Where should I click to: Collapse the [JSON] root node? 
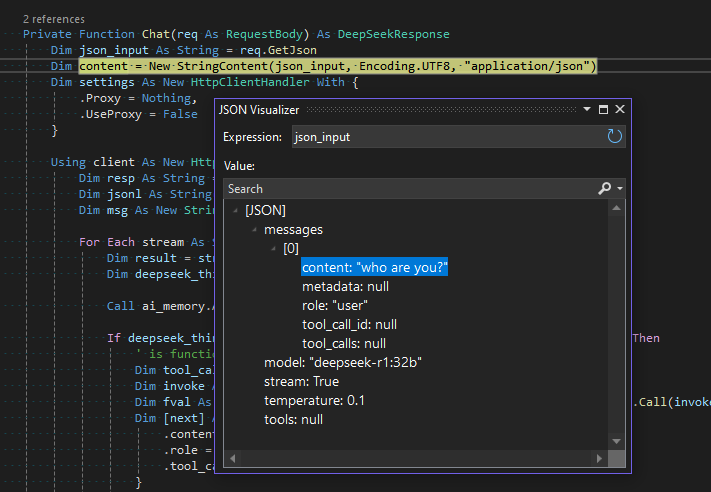coord(235,210)
